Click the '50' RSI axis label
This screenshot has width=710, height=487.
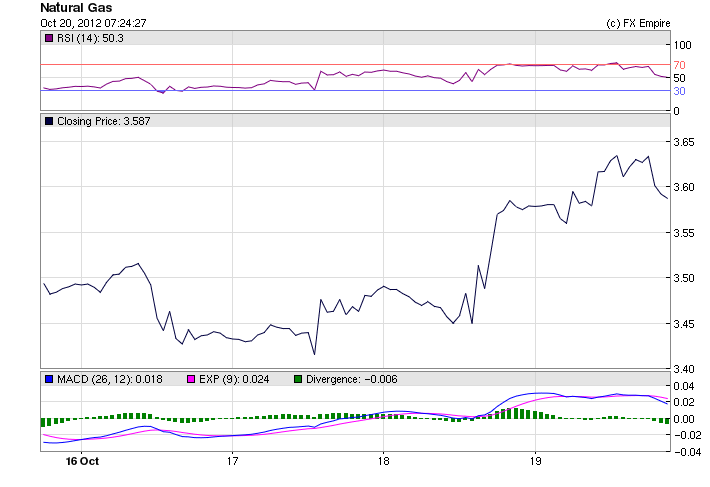click(679, 78)
